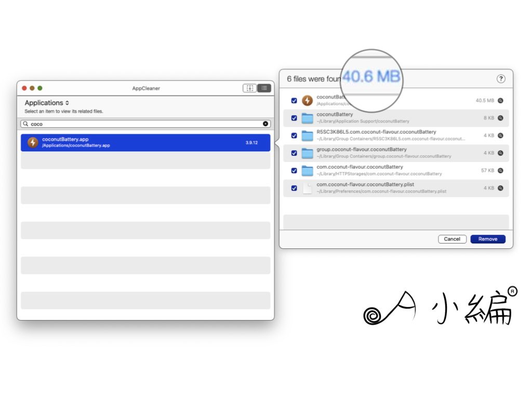Open the Applications category dropdown
532x399 pixels.
click(47, 103)
